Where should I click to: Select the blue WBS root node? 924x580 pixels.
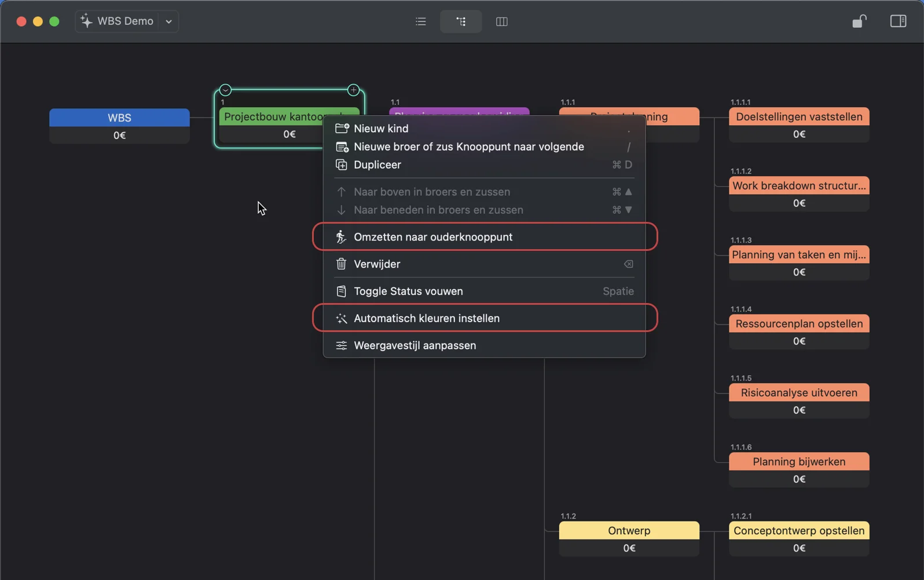tap(119, 118)
